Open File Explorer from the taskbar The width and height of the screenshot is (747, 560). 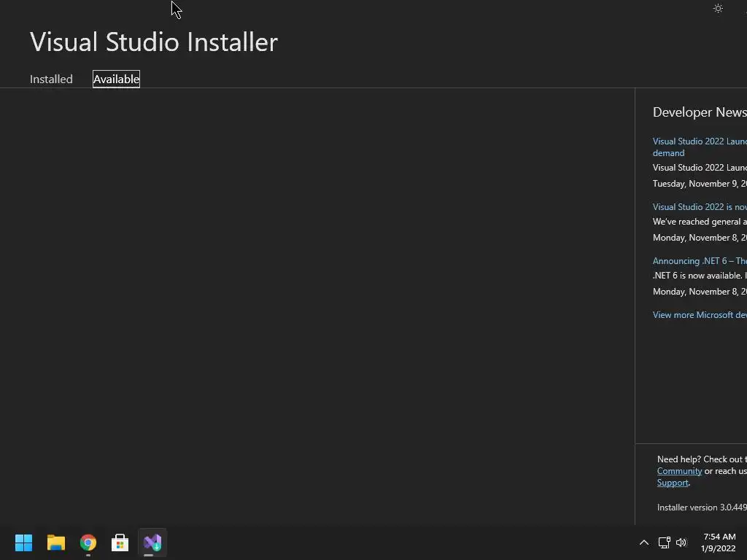click(x=55, y=542)
